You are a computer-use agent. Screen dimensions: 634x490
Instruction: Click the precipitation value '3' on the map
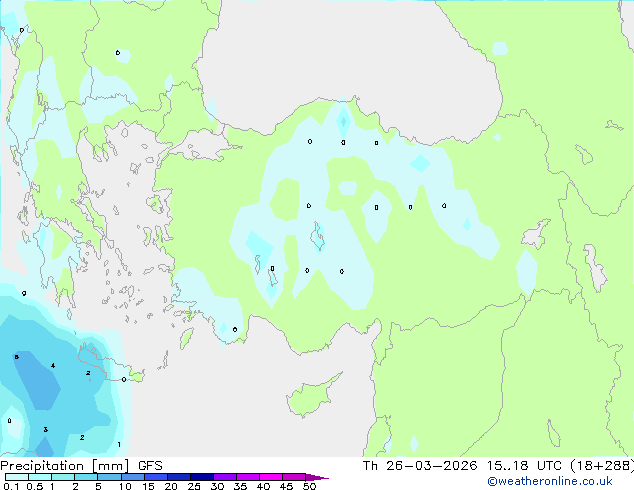[x=46, y=429]
